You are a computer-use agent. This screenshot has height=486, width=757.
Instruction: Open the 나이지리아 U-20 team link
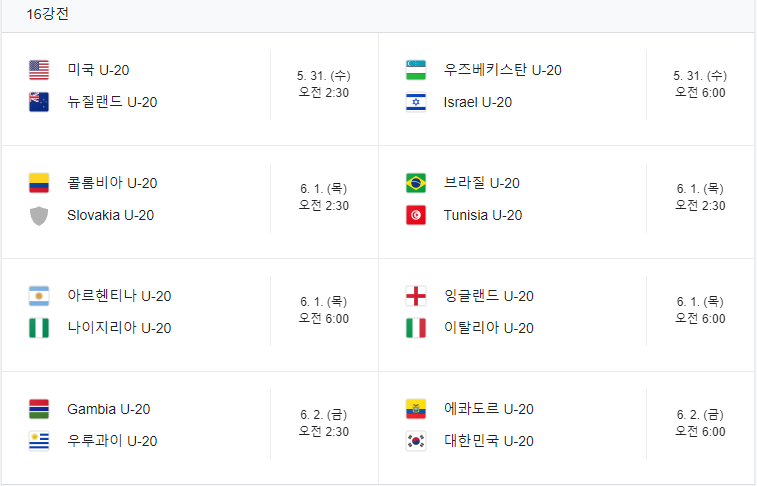coord(119,328)
